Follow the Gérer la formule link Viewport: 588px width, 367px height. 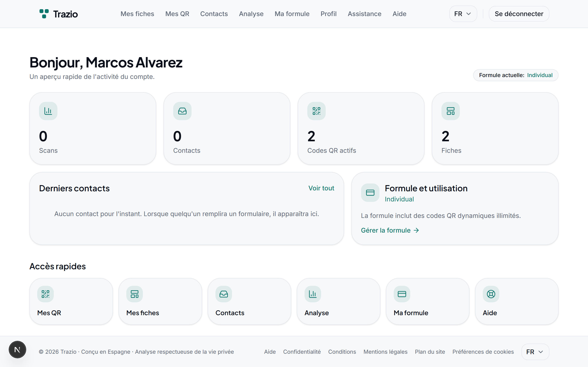[390, 230]
